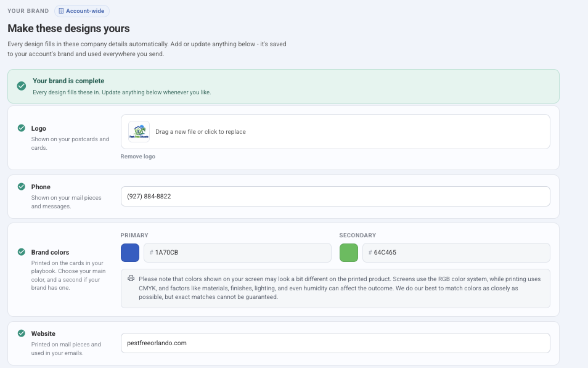This screenshot has width=588, height=368.
Task: Click the 'Your brand is complete' heading
Action: tap(68, 81)
